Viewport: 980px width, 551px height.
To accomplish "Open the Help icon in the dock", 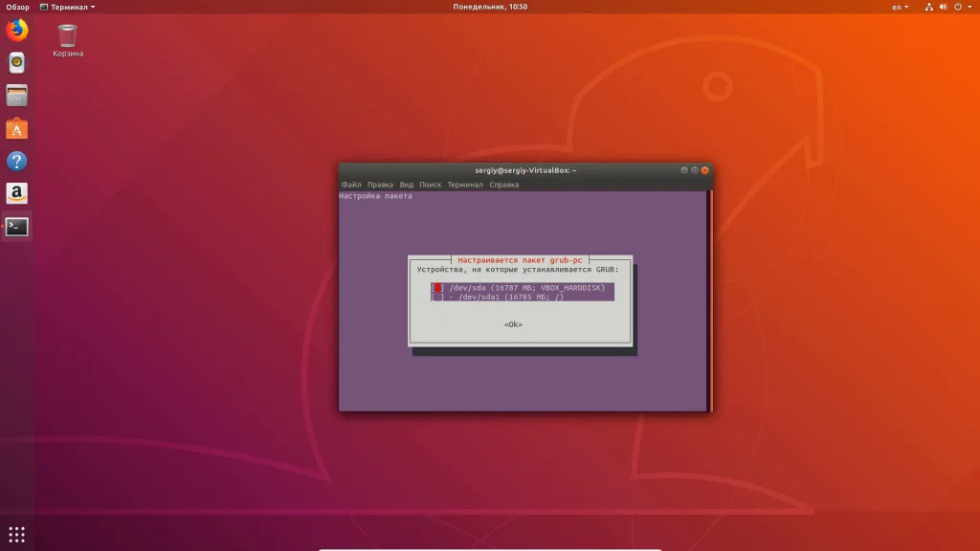I will point(16,161).
